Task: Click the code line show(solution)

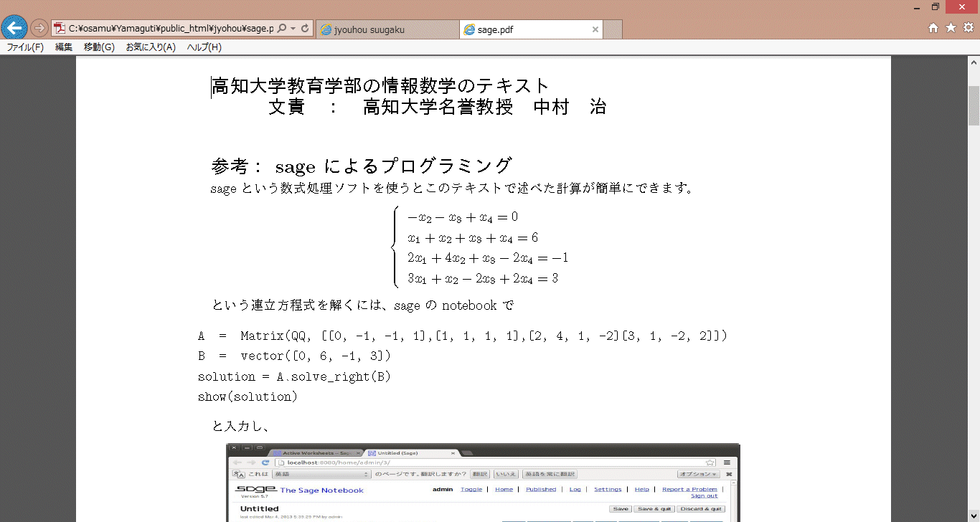Action: click(x=248, y=397)
